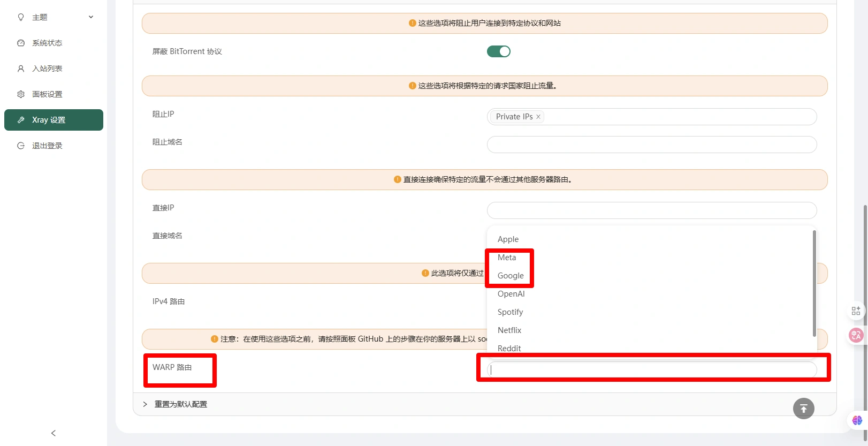Click the pink translate floating icon
The image size is (868, 446).
[x=856, y=335]
